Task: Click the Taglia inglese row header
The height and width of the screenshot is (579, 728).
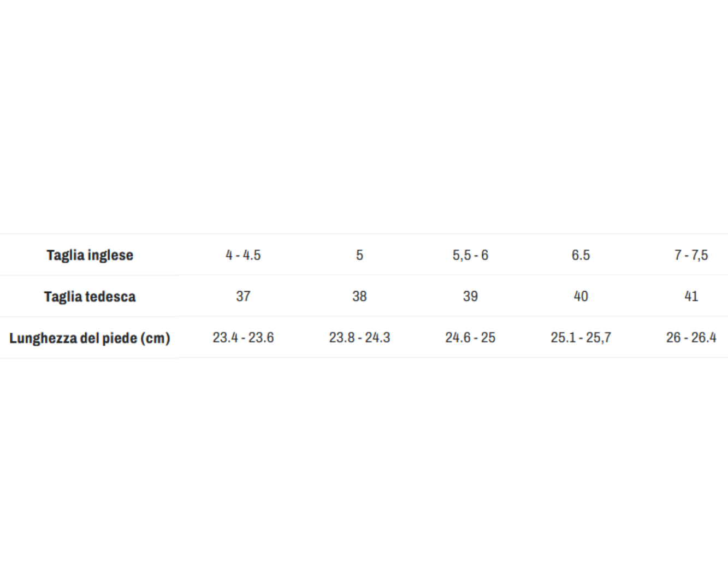Action: coord(90,255)
